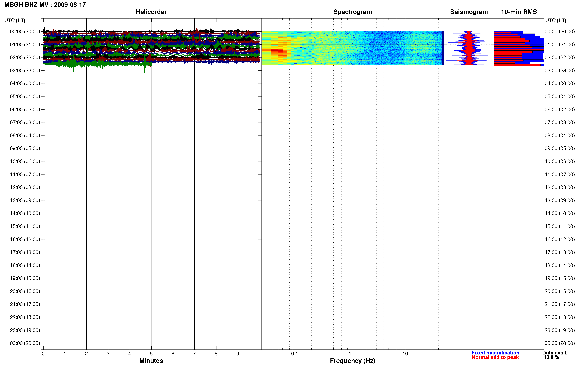This screenshot has width=588, height=368.
Task: Click the 9 minutes tick label
Action: pos(237,354)
